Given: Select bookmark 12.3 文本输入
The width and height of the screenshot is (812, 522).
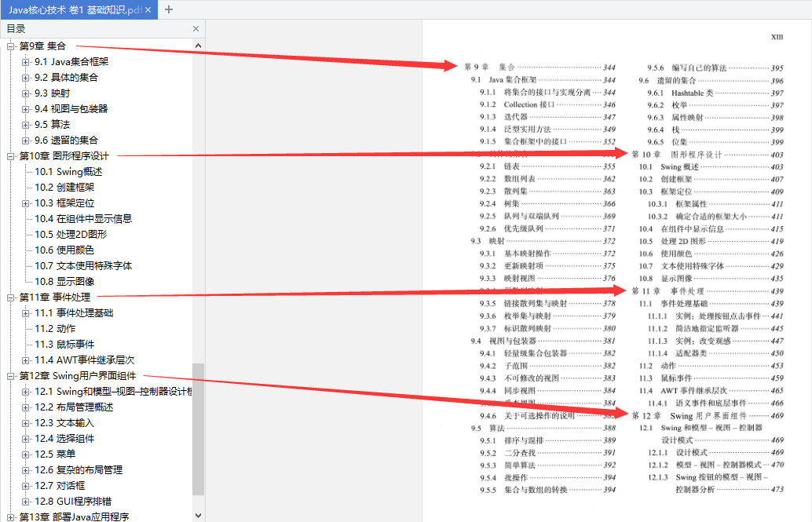Looking at the screenshot, I should [x=64, y=423].
